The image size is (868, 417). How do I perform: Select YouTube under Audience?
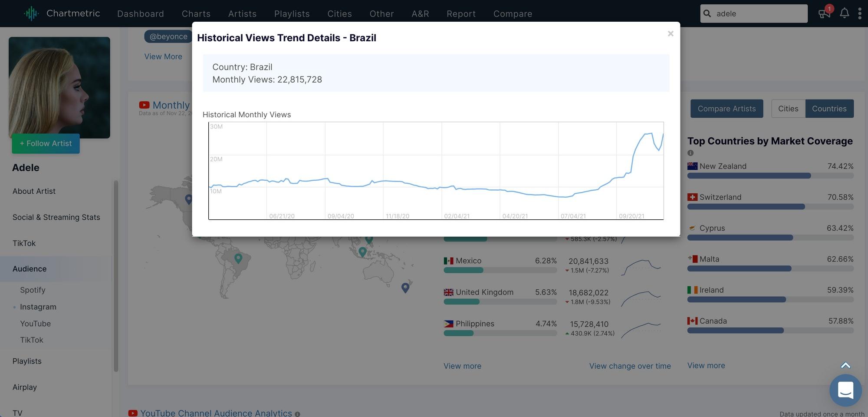pyautogui.click(x=35, y=324)
